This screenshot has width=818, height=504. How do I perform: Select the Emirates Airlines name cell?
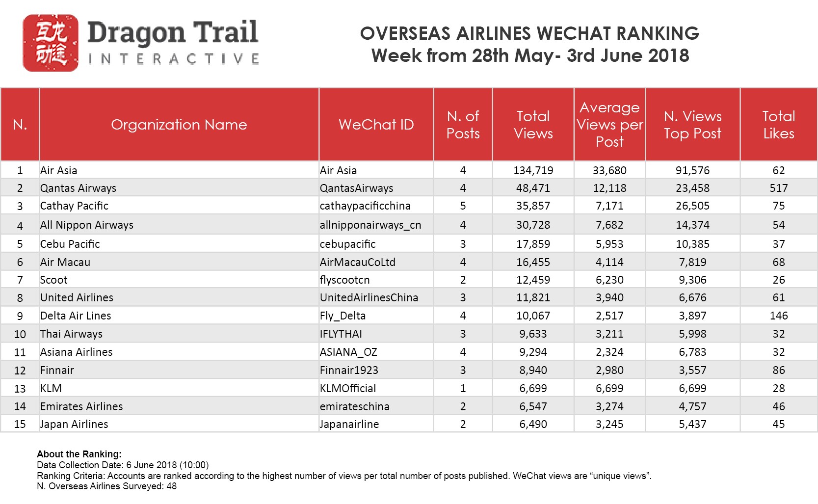tap(81, 406)
